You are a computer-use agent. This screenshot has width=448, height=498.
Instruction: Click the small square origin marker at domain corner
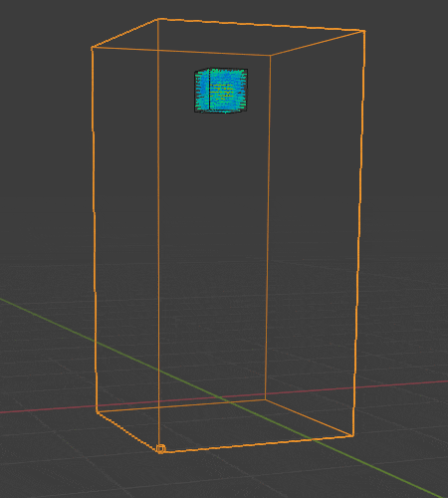click(160, 449)
